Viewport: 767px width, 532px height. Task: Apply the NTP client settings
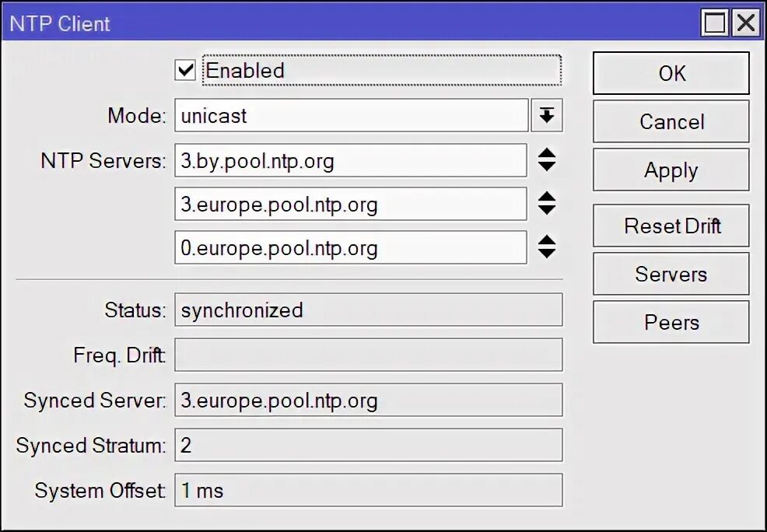point(671,170)
